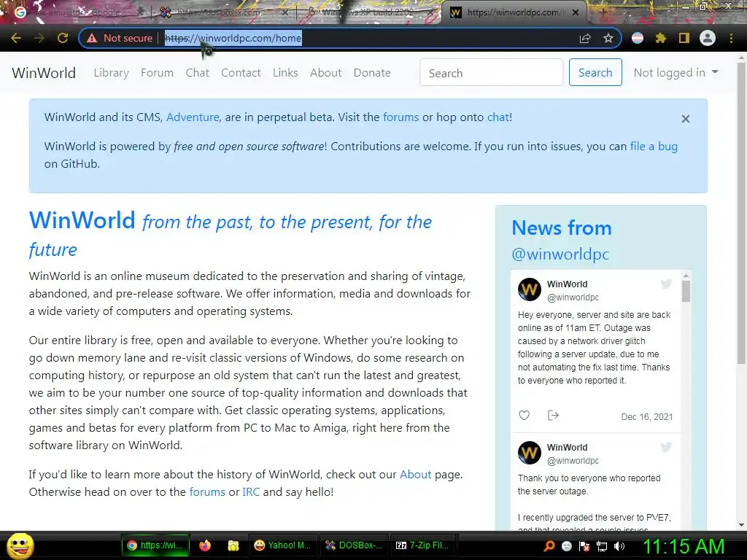Open About link in body paragraph

point(415,474)
